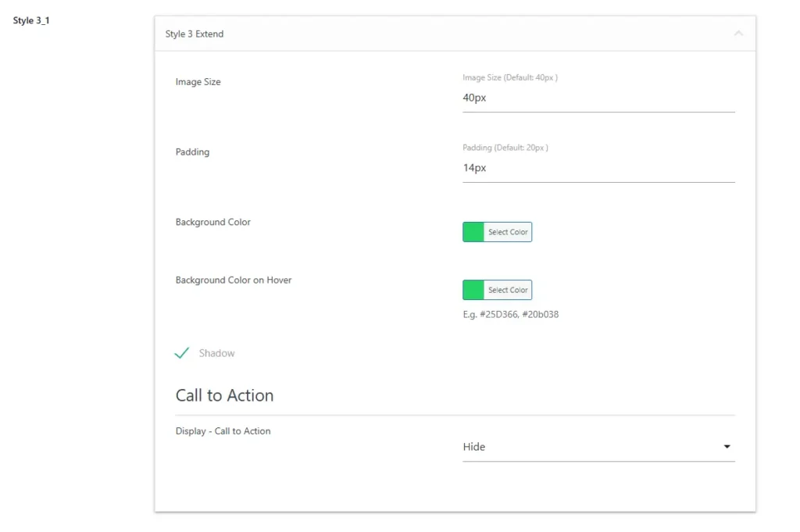800x532 pixels.
Task: Click the green Background Color on Hover swatch
Action: [x=473, y=290]
